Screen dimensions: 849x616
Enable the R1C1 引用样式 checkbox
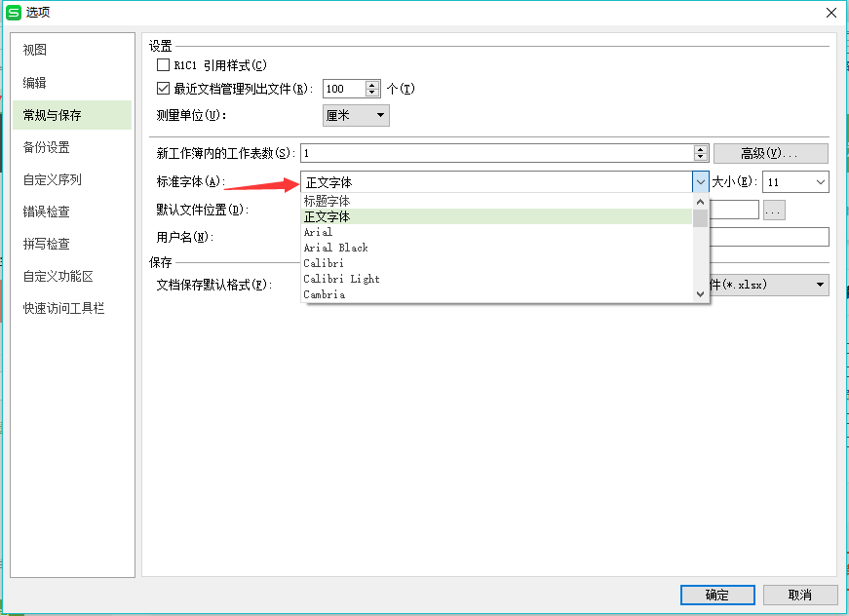point(163,65)
